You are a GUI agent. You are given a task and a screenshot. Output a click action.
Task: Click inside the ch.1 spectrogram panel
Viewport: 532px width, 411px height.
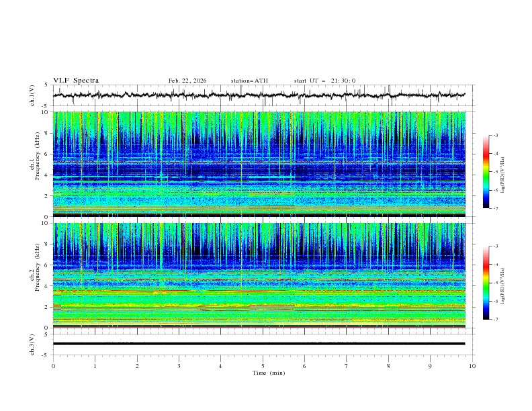click(259, 164)
